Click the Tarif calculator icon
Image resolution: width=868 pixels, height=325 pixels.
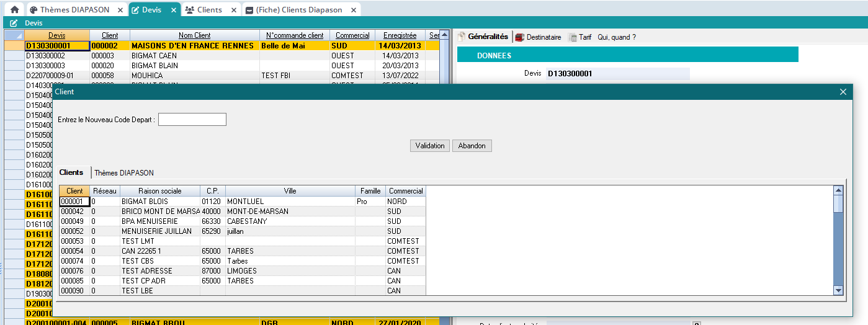[x=573, y=37]
